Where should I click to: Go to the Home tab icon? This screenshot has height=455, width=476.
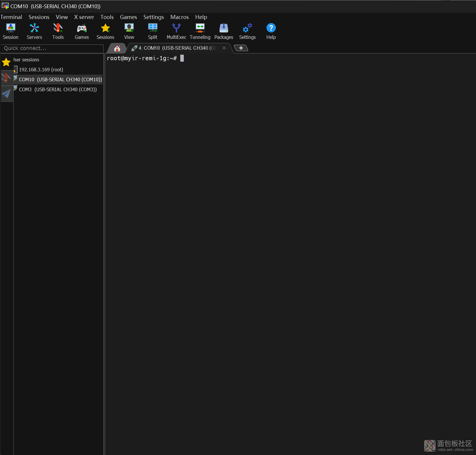pos(117,48)
